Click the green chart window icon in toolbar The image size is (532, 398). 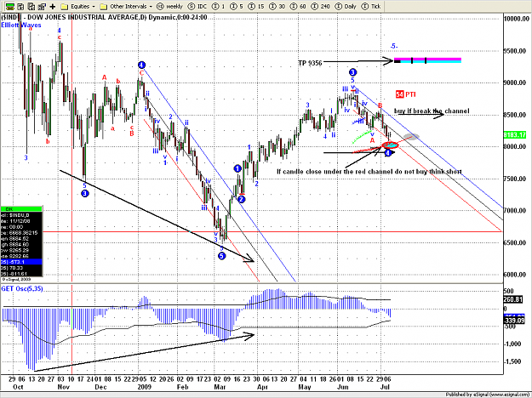(10, 7)
